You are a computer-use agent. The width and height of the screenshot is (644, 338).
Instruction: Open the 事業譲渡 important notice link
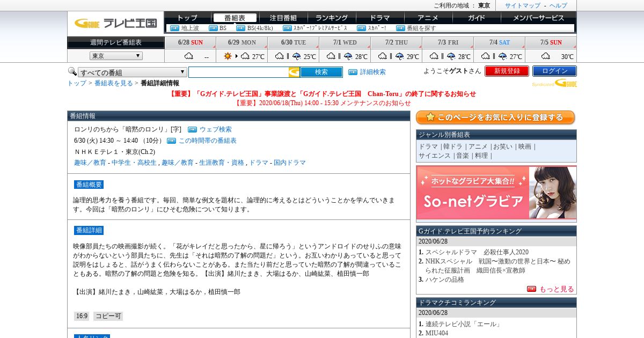(x=323, y=93)
